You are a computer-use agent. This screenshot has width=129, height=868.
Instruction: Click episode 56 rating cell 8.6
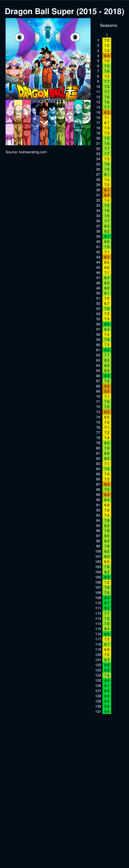coord(107,324)
